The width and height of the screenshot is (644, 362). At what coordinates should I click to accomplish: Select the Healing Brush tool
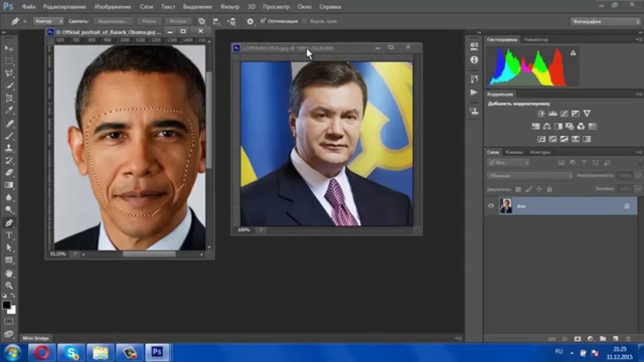[x=9, y=123]
